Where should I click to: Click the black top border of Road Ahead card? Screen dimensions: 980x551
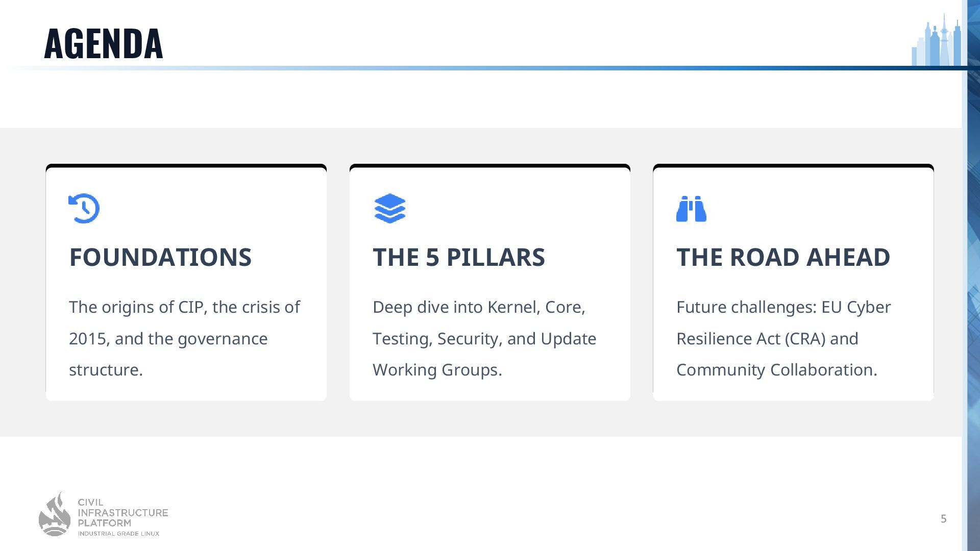click(x=793, y=166)
